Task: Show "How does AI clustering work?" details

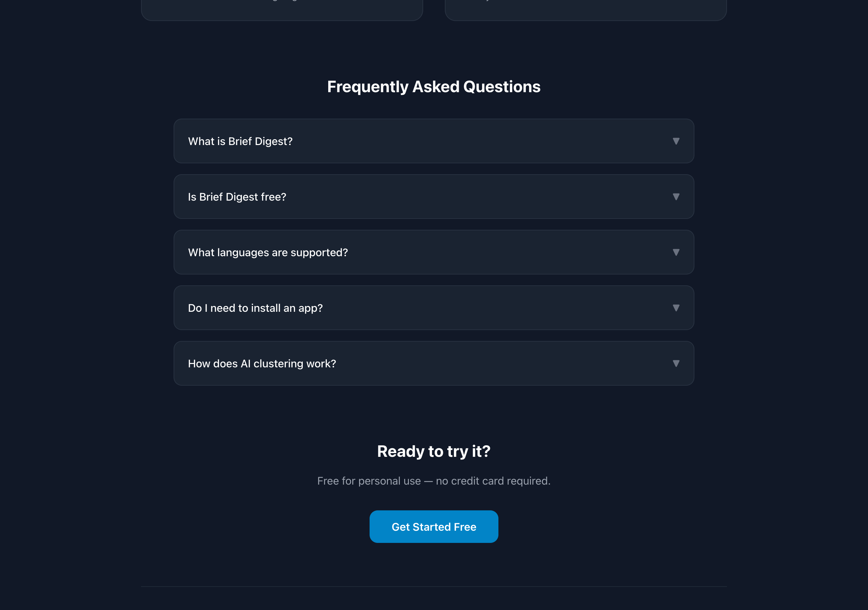Action: [262, 364]
